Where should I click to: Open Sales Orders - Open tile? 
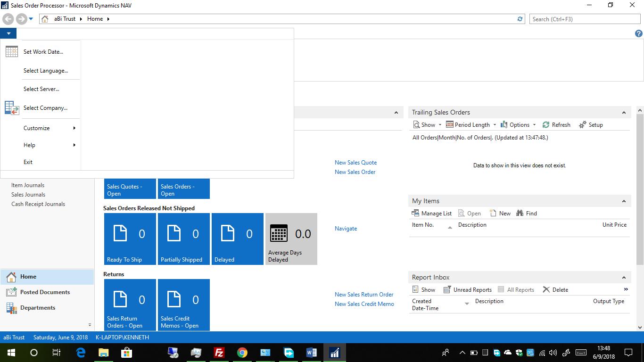184,189
